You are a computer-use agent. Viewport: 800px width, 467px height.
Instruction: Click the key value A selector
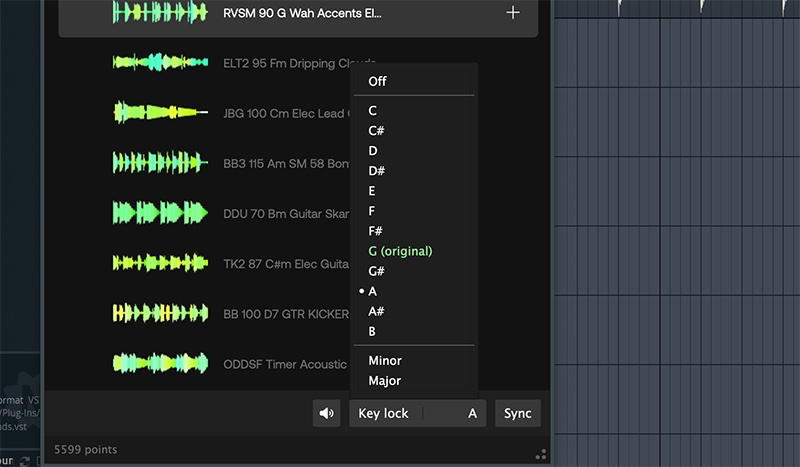[472, 413]
